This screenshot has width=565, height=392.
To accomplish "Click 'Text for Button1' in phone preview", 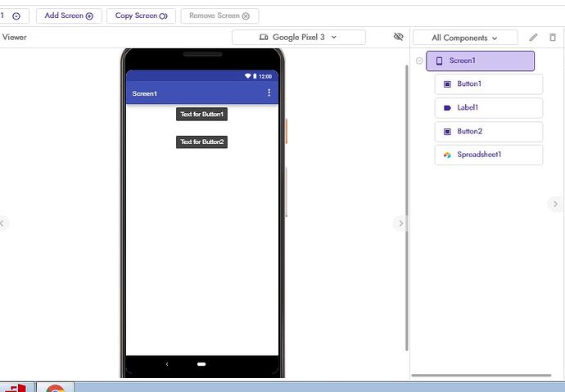I will (201, 115).
